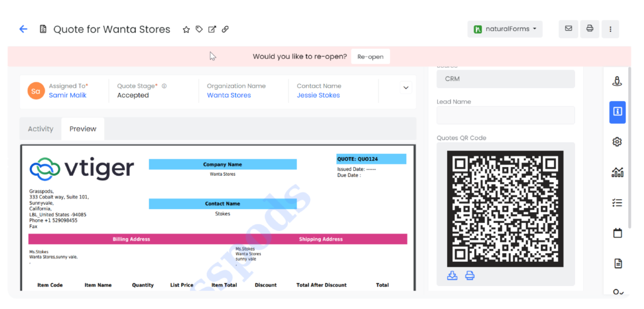
Task: Click the Samir Malik assigned user link
Action: click(68, 95)
